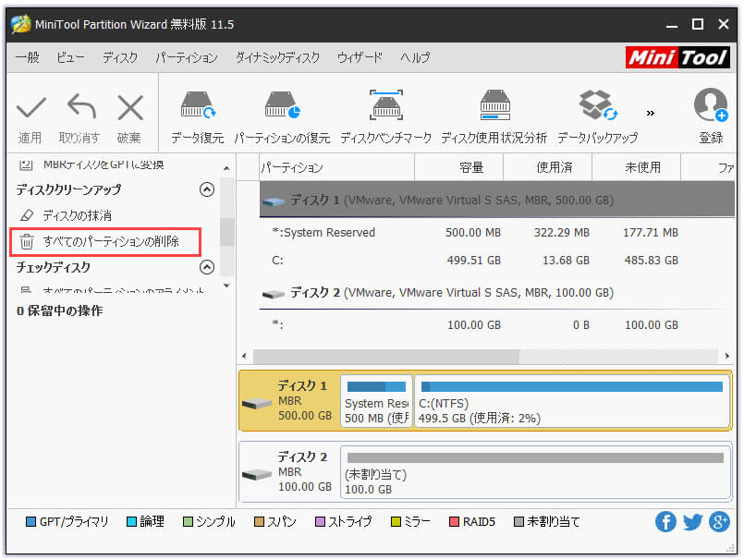
Task: Click horizontal scrollbar right arrow
Action: point(727,357)
